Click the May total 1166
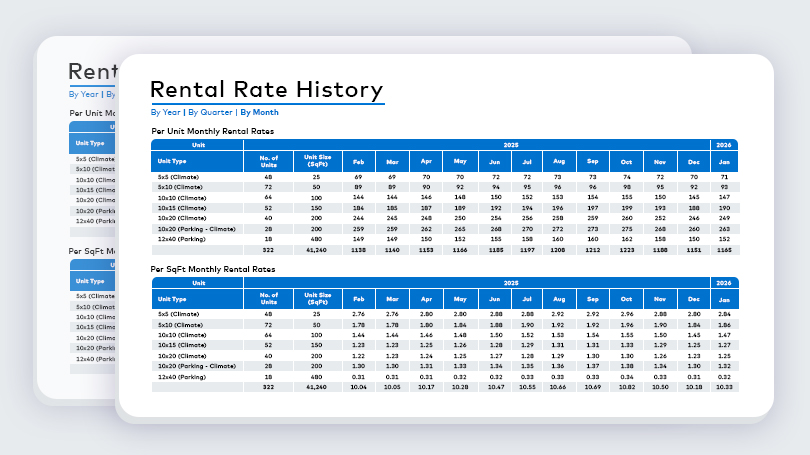The height and width of the screenshot is (455, 810). point(460,250)
